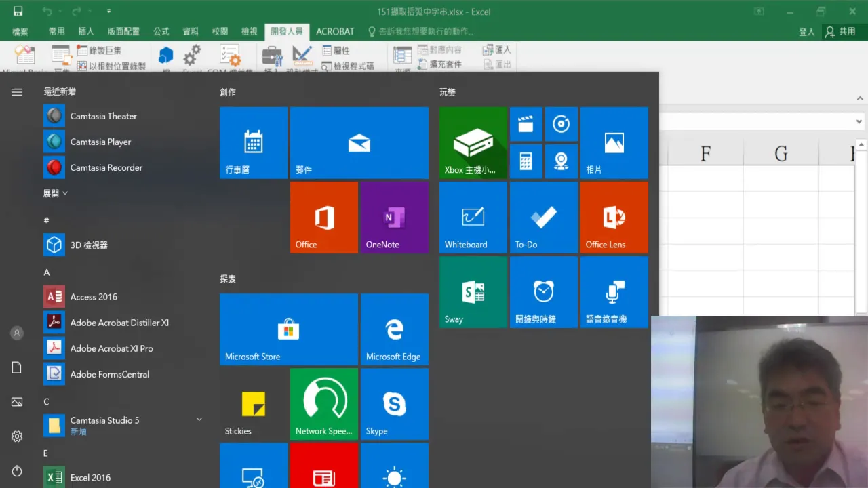Switch to the 公式 ribbon tab
Screen dimensions: 868x488
161,31
